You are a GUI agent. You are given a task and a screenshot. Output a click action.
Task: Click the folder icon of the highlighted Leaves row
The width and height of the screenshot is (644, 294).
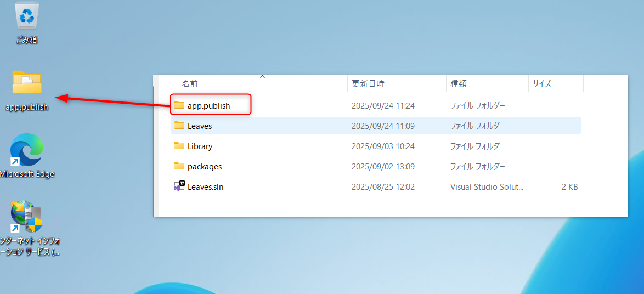[x=179, y=126]
